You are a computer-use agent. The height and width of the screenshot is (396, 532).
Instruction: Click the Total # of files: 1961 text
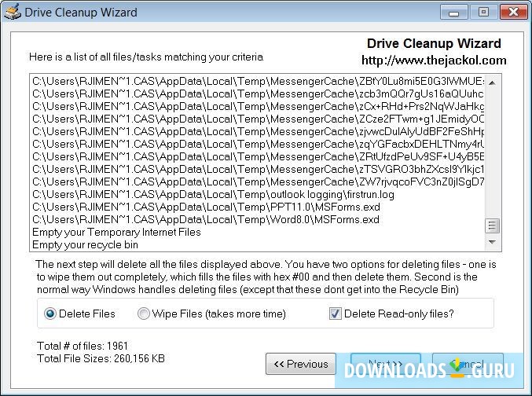pyautogui.click(x=83, y=346)
